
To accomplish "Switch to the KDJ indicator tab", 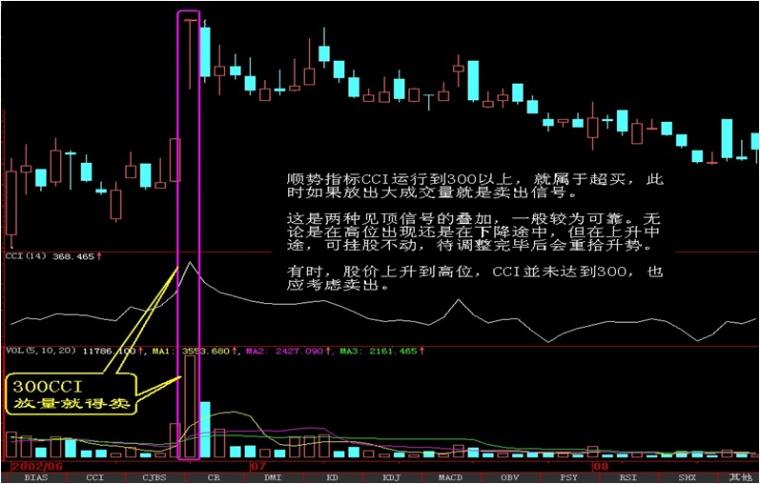I will 390,478.
